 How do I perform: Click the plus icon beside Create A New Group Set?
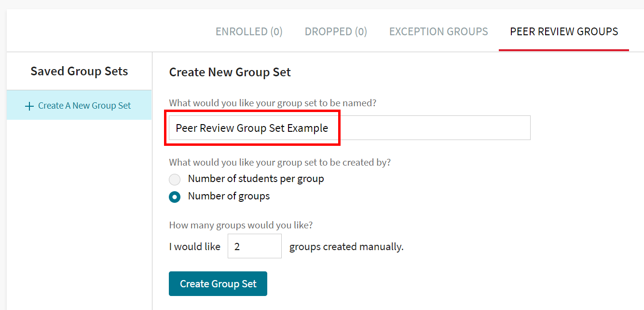pos(29,105)
